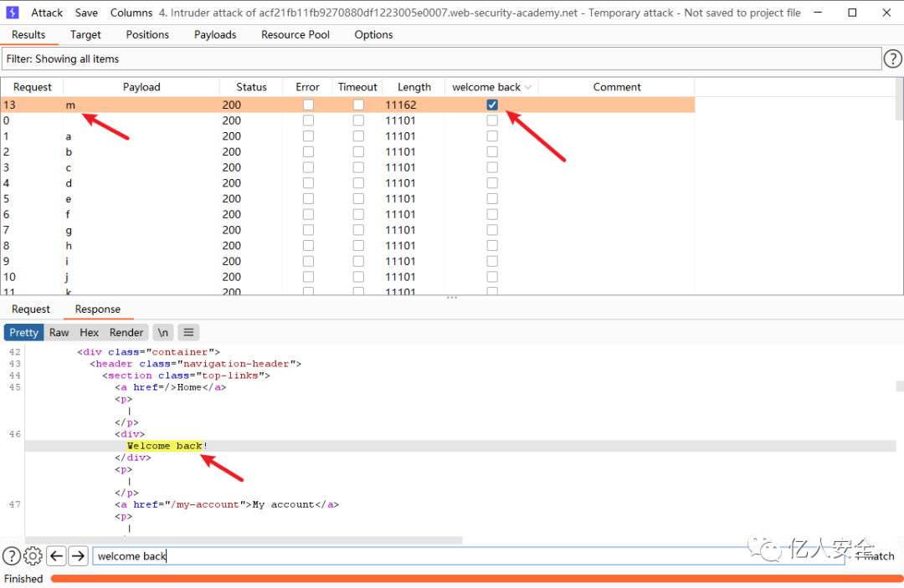Open the Save menu
904x588 pixels.
coord(86,13)
